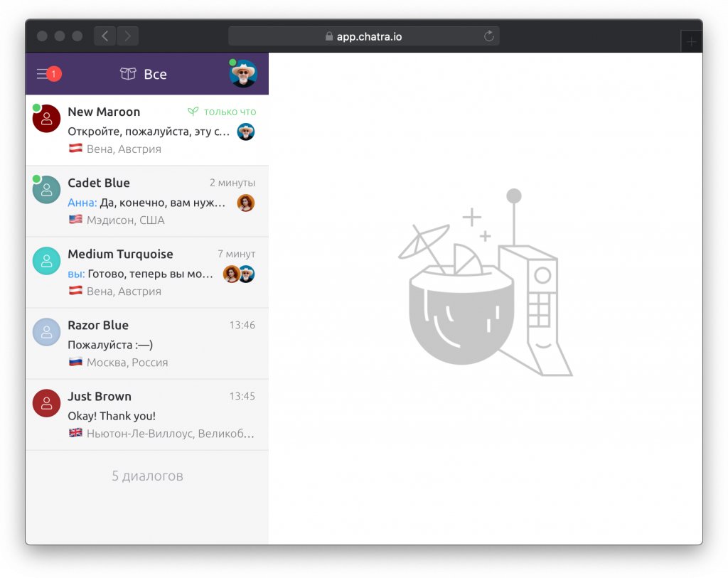Open the Razor Blue chat from Москва

pyautogui.click(x=149, y=344)
